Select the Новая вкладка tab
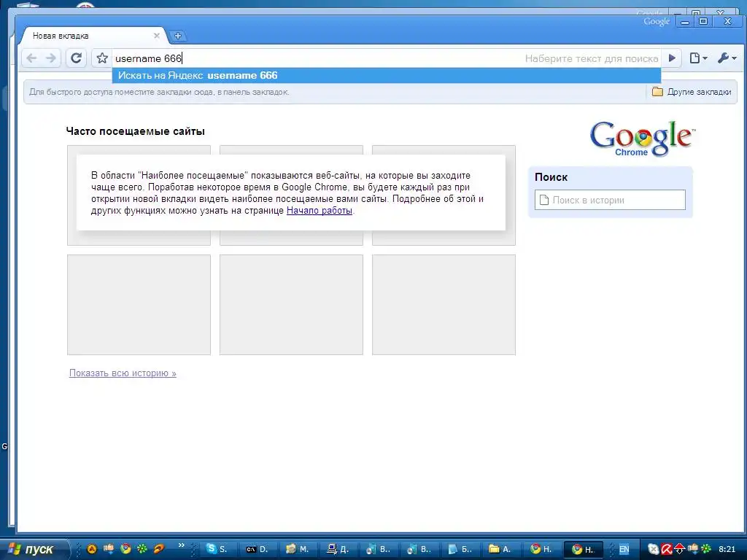This screenshot has height=560, width=747. (93, 36)
